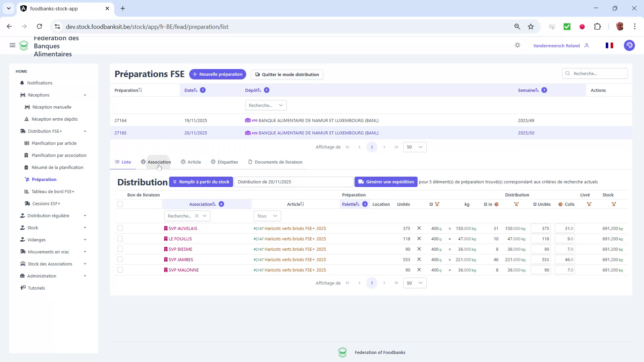
Task: Select the header select-all checkbox
Action: [x=120, y=204]
